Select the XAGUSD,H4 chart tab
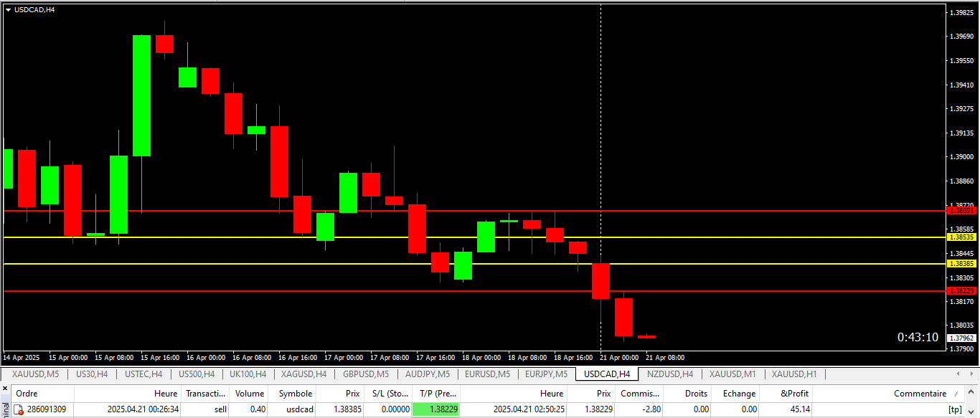The image size is (980, 418). [303, 374]
